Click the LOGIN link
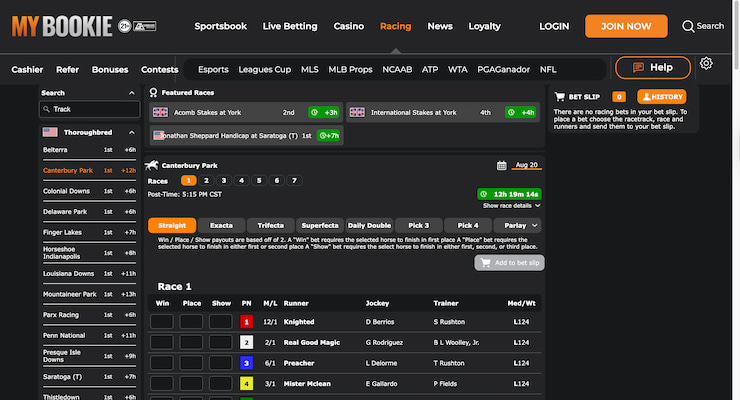This screenshot has width=740, height=400. 554,26
